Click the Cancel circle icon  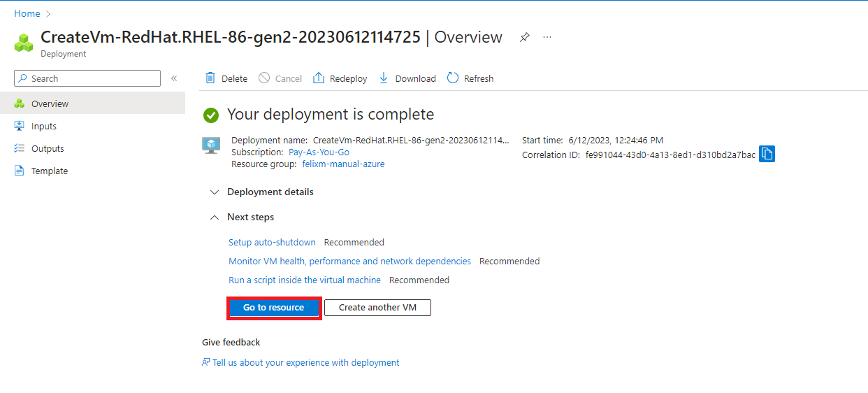(x=264, y=78)
